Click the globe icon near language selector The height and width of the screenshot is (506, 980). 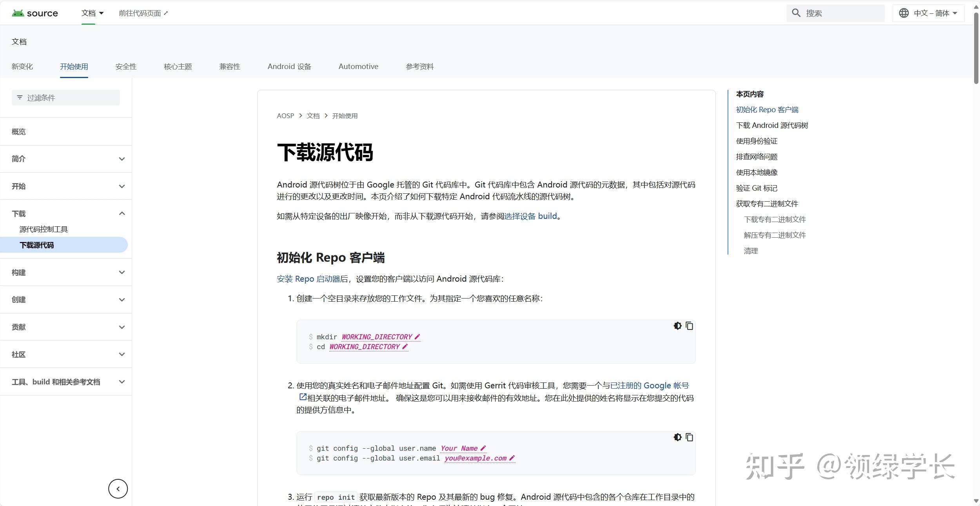tap(904, 13)
